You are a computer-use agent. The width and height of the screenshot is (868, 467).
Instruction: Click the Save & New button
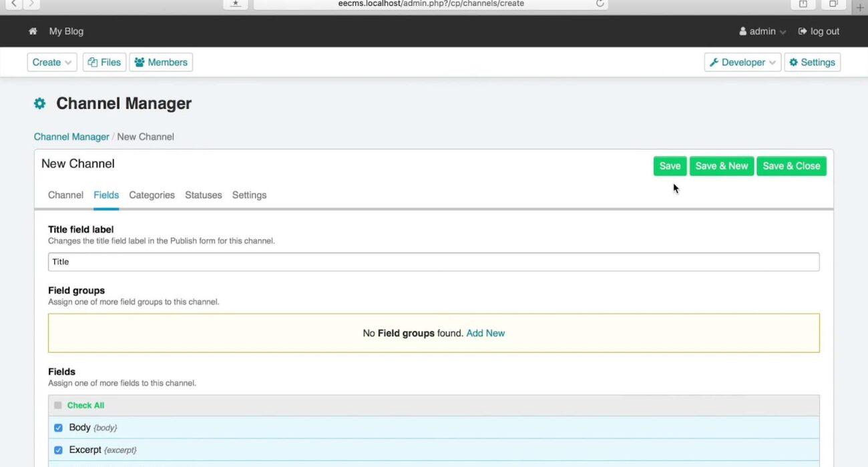[x=722, y=166]
